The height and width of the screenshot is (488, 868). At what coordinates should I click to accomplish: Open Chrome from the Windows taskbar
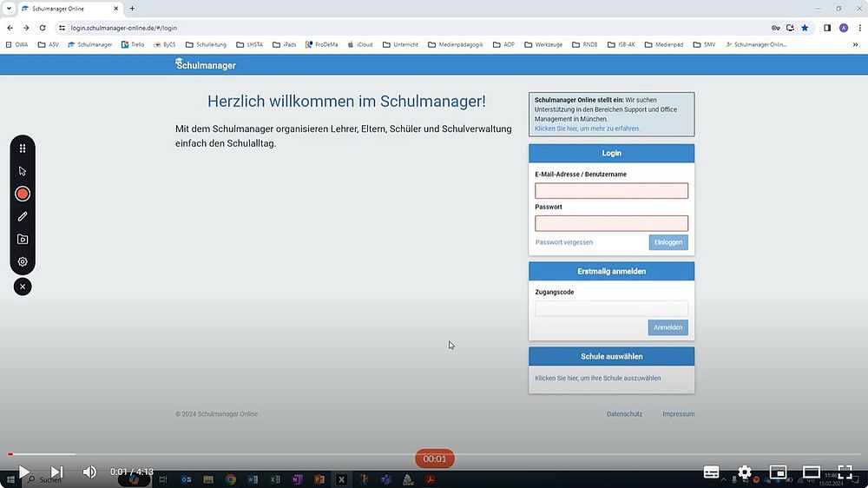(230, 479)
